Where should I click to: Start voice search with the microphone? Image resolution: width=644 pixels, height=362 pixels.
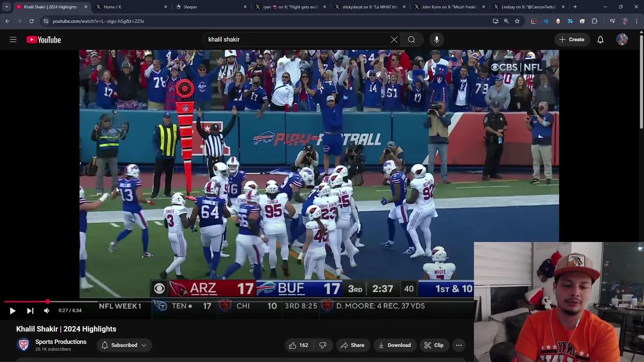point(437,39)
